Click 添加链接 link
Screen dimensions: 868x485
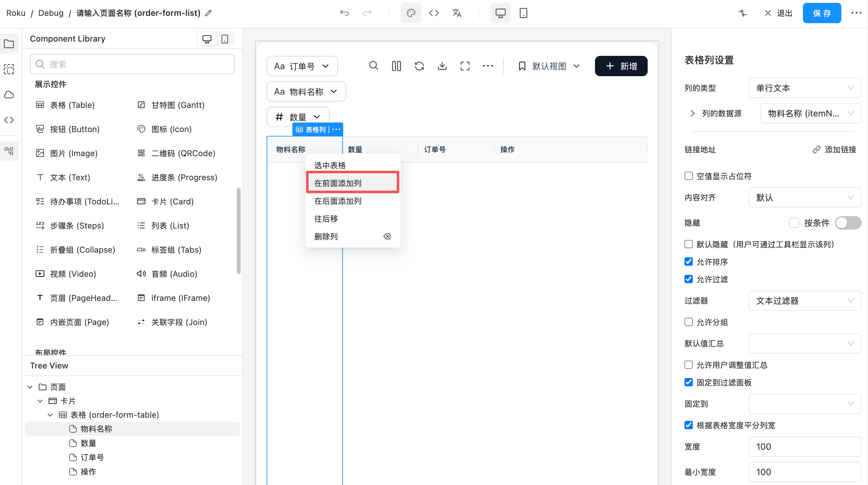(x=834, y=149)
